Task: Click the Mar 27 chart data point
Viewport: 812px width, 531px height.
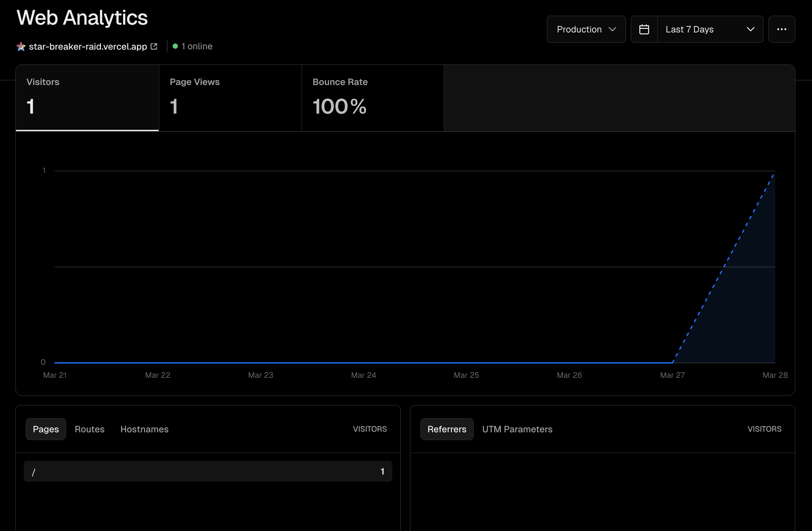Action: (672, 363)
